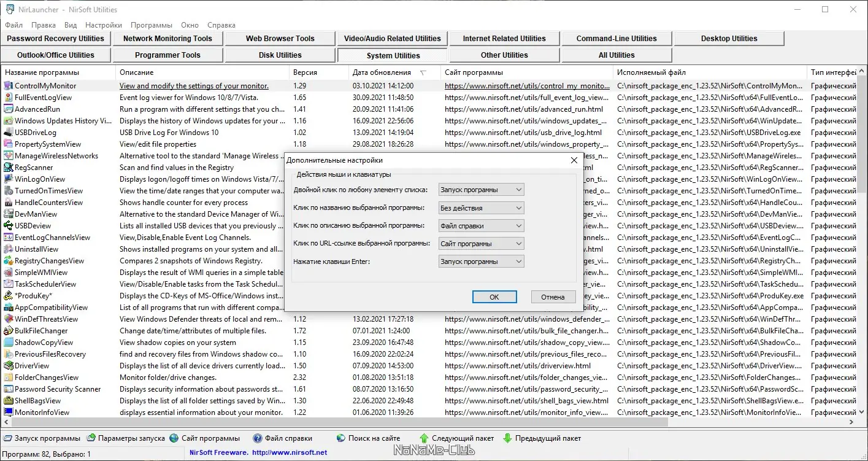
Task: Select the AppCompatibilityView row name
Action: click(52, 308)
